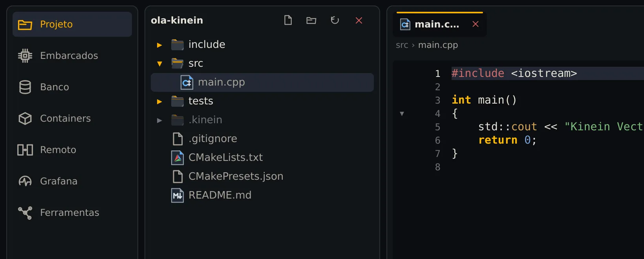This screenshot has width=644, height=259.
Task: Click the .gitignore file icon
Action: [x=178, y=139]
